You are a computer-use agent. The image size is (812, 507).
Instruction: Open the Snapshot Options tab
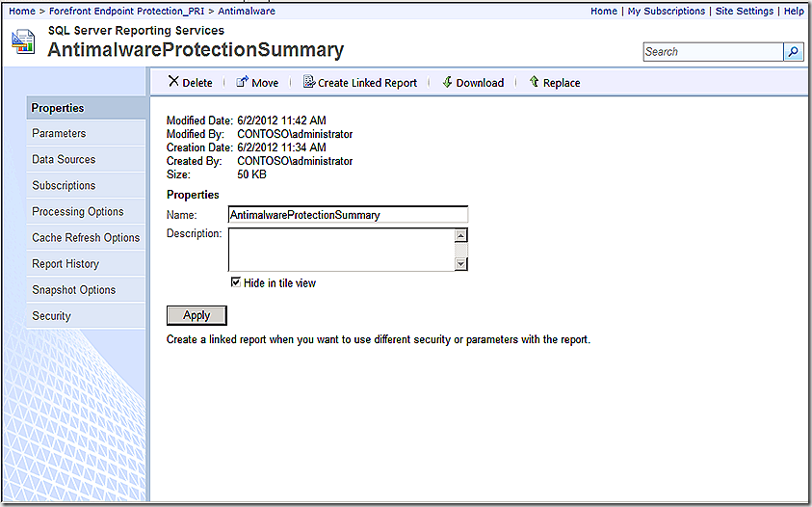(x=86, y=290)
